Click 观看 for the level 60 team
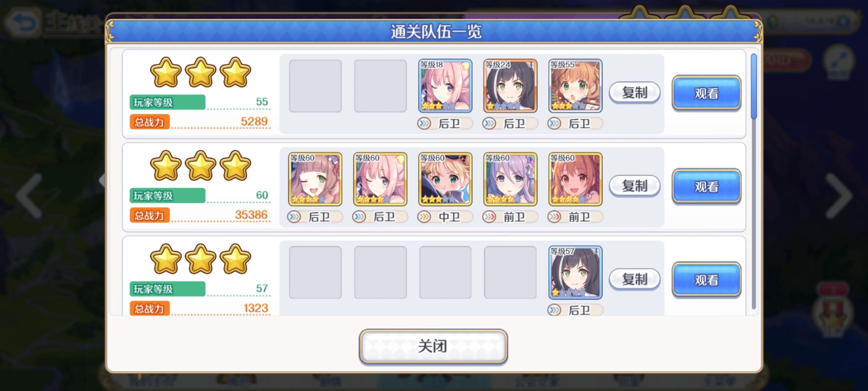Image resolution: width=868 pixels, height=391 pixels. (706, 186)
